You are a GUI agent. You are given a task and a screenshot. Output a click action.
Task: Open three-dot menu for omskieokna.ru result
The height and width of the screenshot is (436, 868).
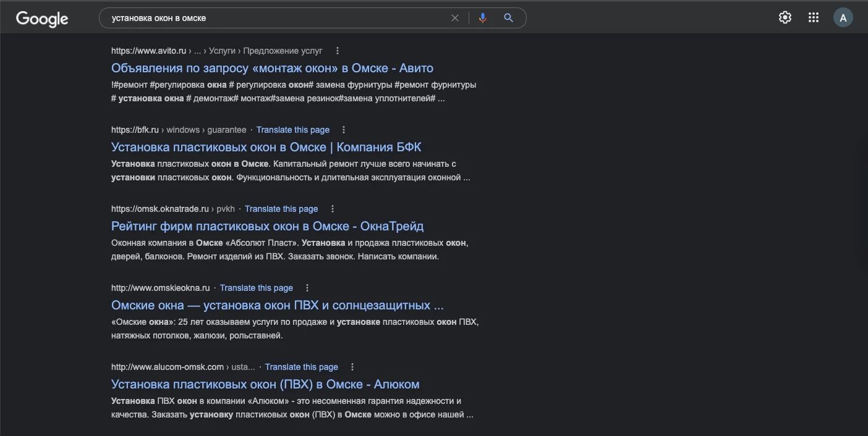pos(307,288)
